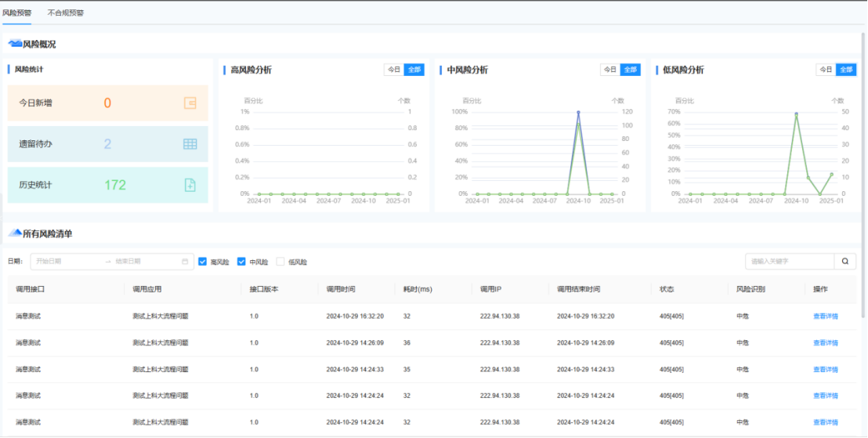868x438 pixels.
Task: Select 今日 in 低风险分析 chart
Action: pos(826,70)
